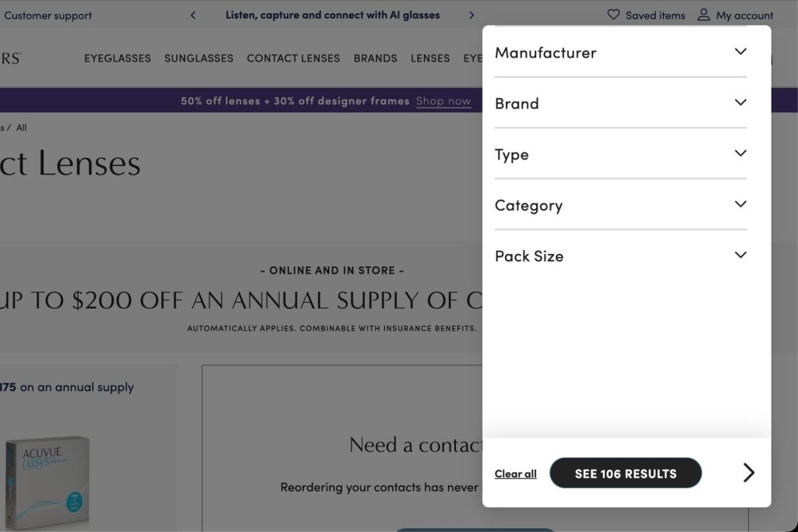Click the Saved items heart icon
This screenshot has width=798, height=532.
[x=613, y=15]
